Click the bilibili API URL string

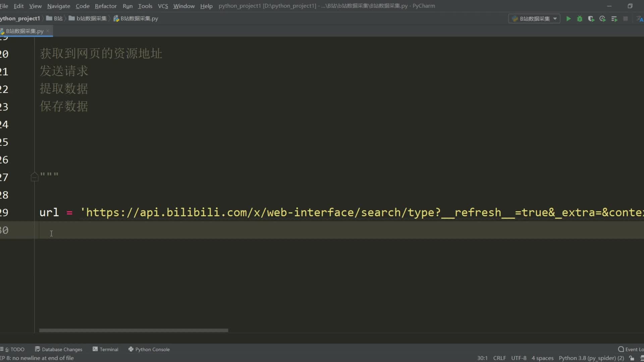(x=362, y=213)
